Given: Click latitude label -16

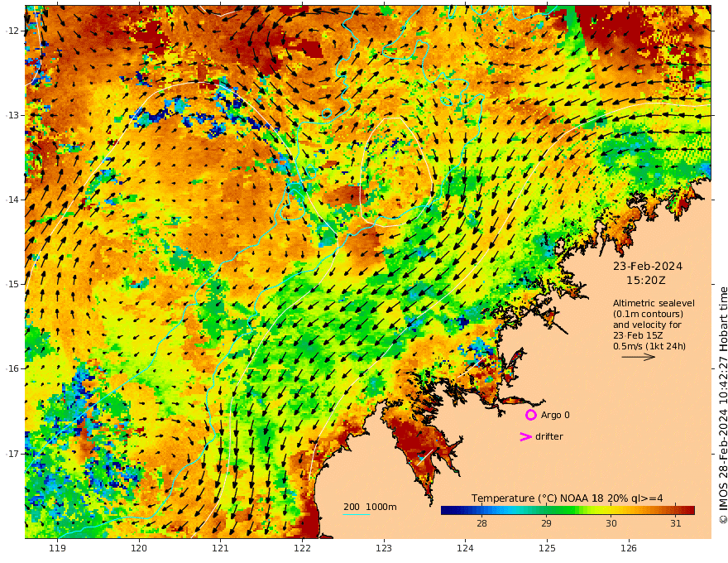Looking at the screenshot, I should (12, 368).
